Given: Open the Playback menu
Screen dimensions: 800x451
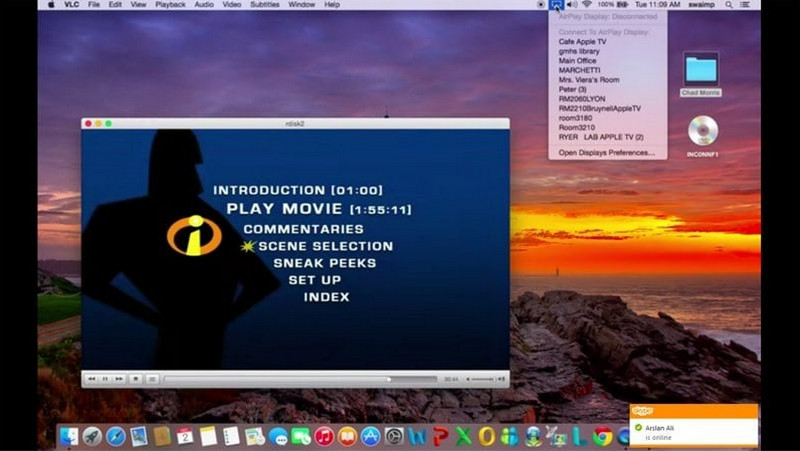Looking at the screenshot, I should pyautogui.click(x=170, y=5).
